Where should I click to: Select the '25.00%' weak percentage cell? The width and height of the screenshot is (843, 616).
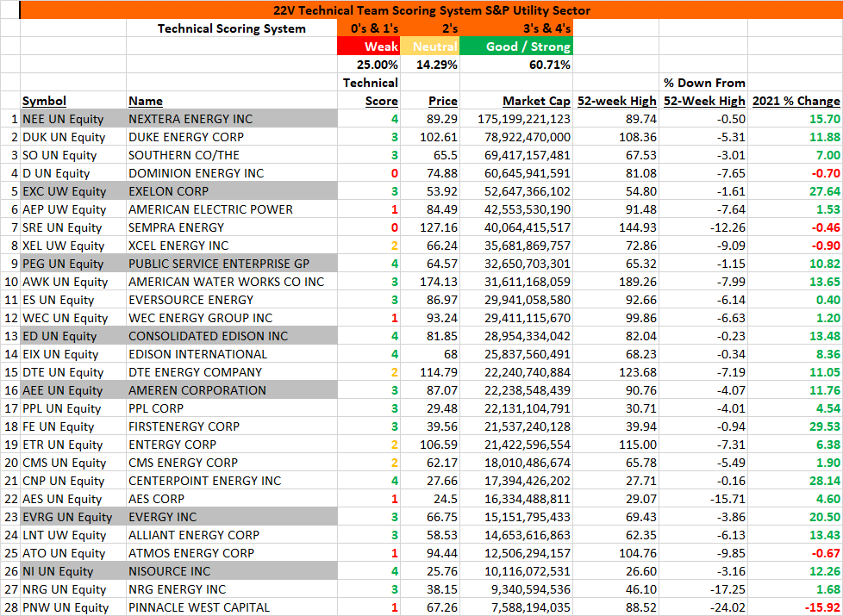tap(368, 65)
